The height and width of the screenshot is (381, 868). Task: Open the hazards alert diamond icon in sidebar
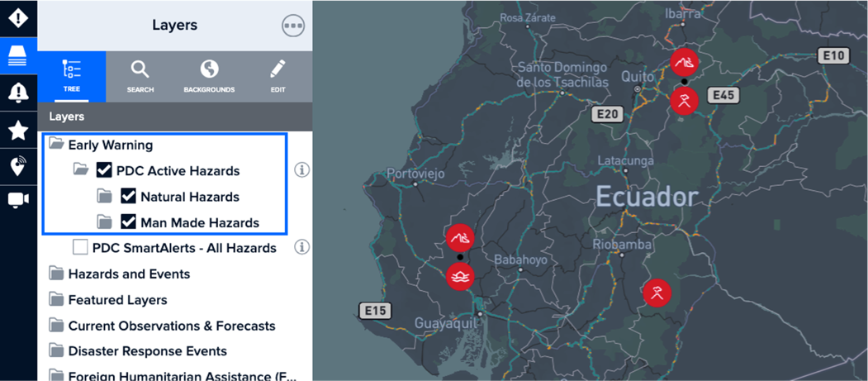18,17
